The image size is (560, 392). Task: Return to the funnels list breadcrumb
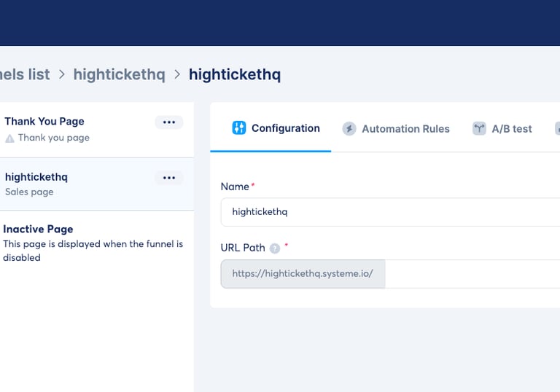point(25,74)
